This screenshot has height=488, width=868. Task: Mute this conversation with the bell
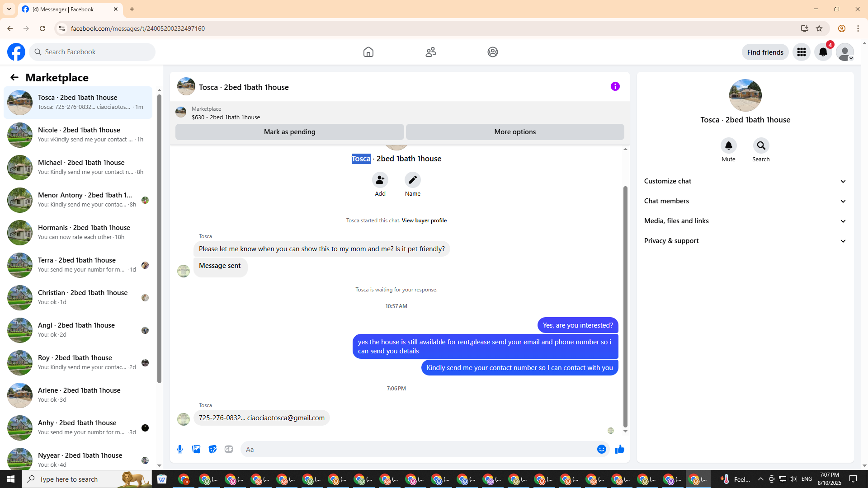728,146
